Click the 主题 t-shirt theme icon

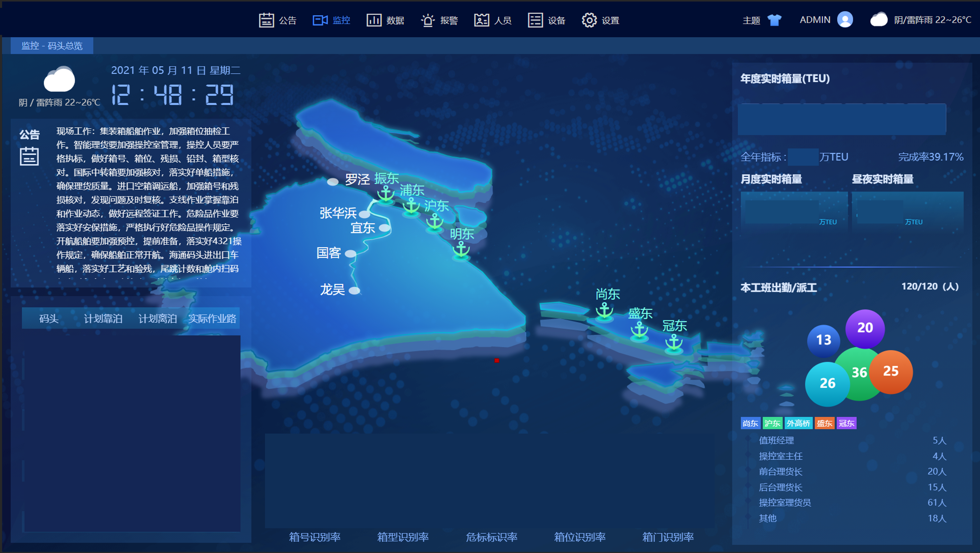[x=774, y=20]
